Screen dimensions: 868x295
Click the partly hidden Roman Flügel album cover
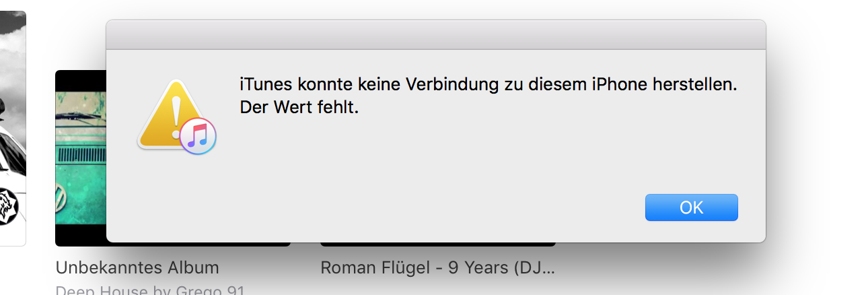click(x=437, y=244)
